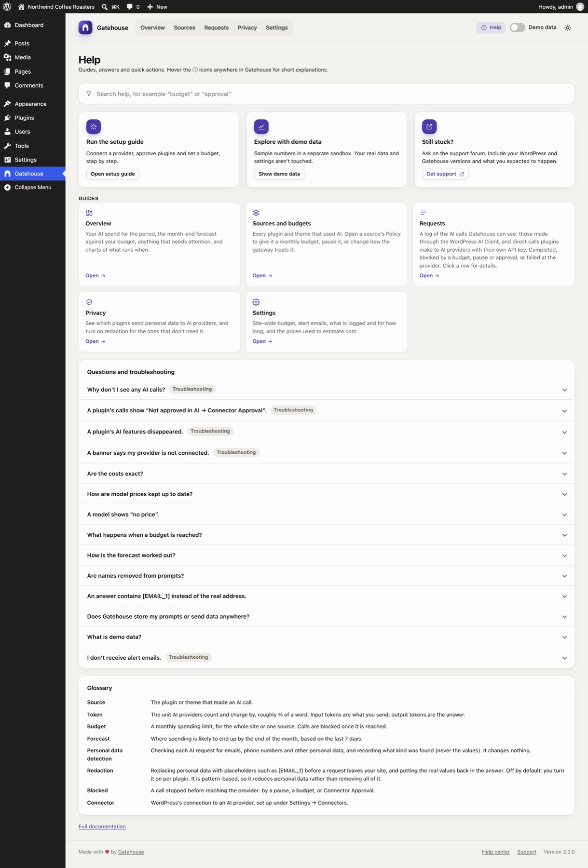
Task: Expand "I don't receive alert emails"
Action: pyautogui.click(x=327, y=658)
